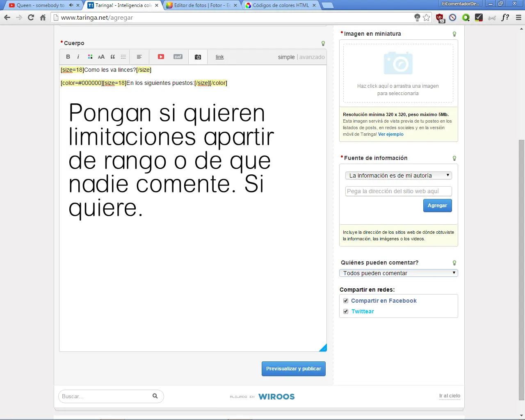
Task: Uncheck Compartir en Facebook checkbox
Action: click(x=346, y=301)
